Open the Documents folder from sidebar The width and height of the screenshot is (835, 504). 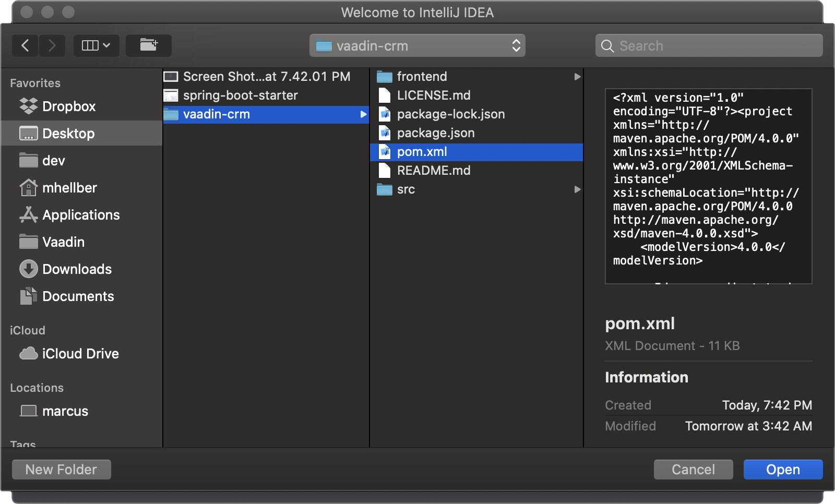coord(78,296)
